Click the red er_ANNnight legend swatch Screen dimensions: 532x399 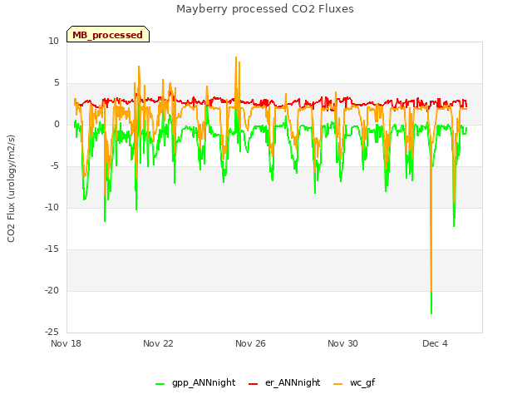[253, 384]
